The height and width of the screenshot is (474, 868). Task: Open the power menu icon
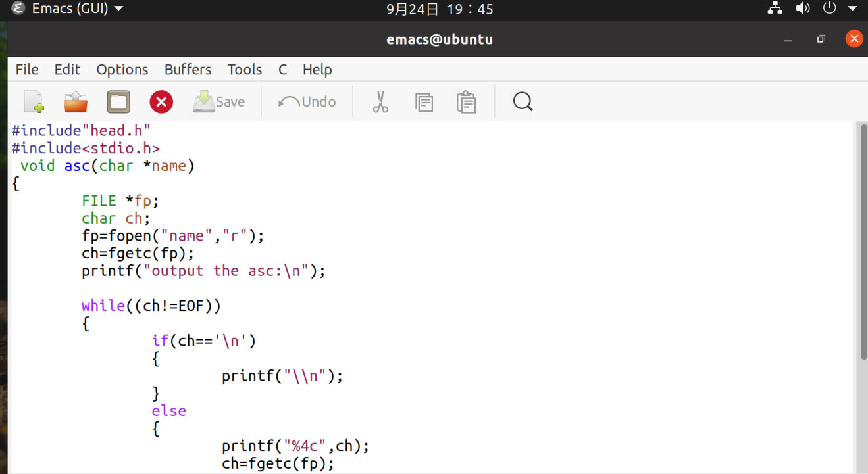(829, 9)
